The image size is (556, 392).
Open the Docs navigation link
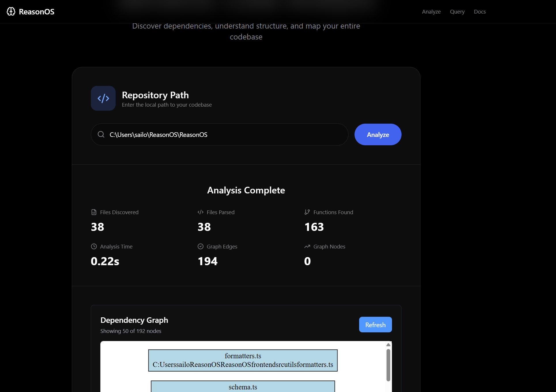(x=480, y=12)
